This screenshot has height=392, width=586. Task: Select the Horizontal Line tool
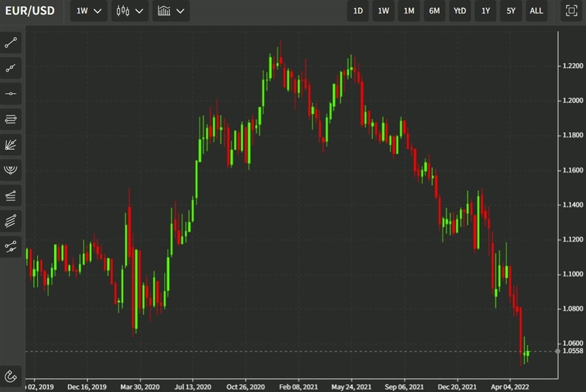(x=10, y=93)
